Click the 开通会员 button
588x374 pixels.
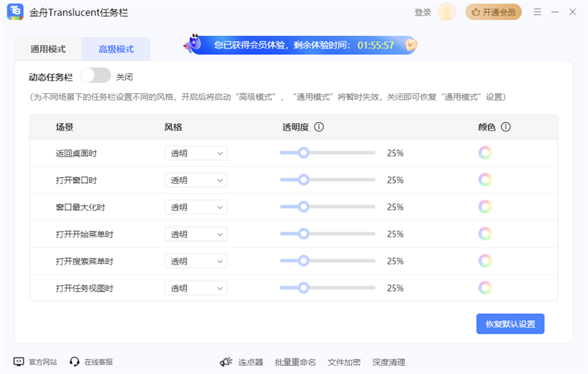point(493,12)
